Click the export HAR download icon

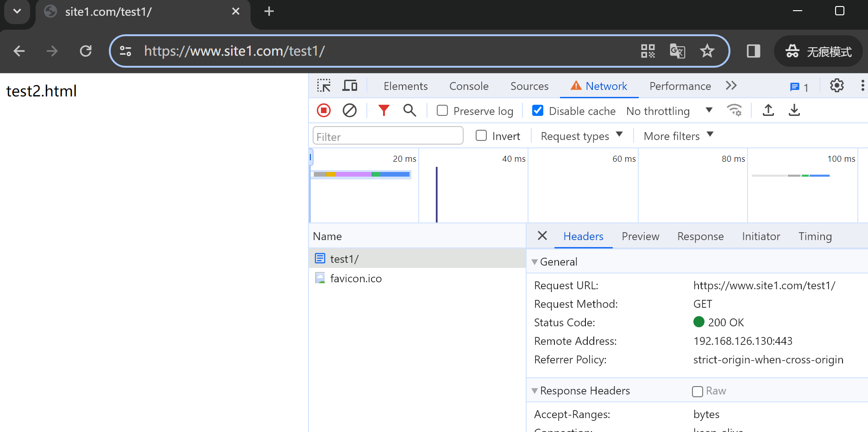794,110
